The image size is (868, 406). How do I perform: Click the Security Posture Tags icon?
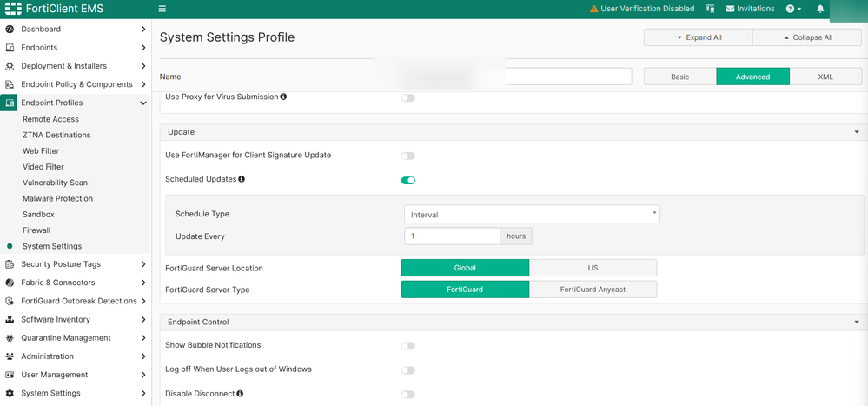point(10,264)
